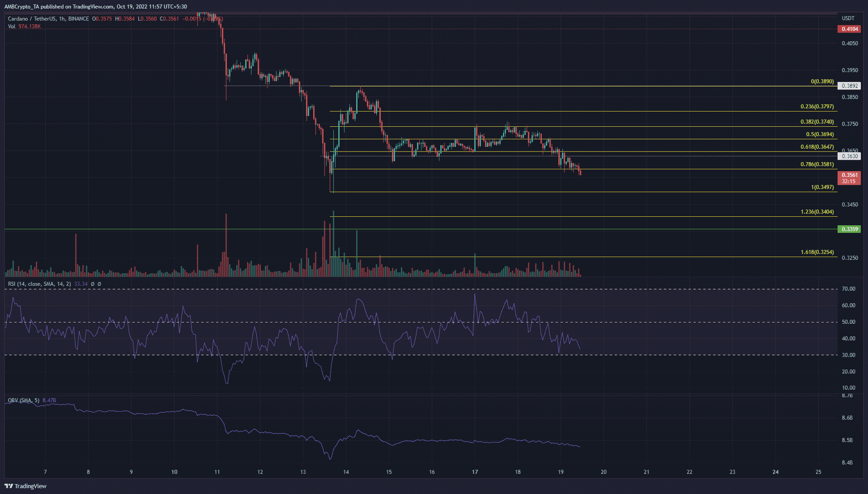Click the RSI 30.00 axis value

click(848, 355)
